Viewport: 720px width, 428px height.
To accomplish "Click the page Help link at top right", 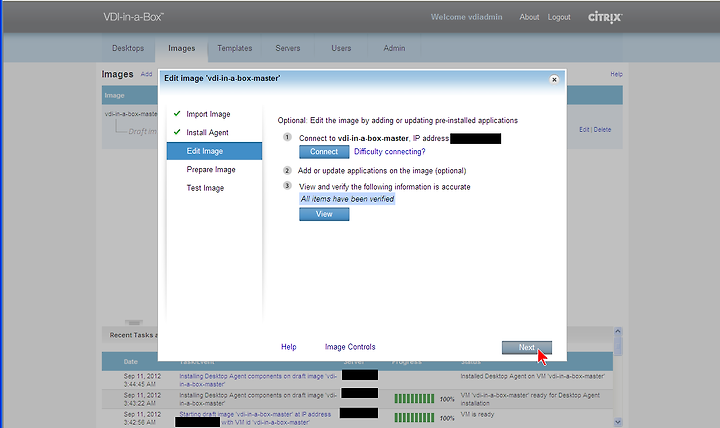I will tap(616, 74).
